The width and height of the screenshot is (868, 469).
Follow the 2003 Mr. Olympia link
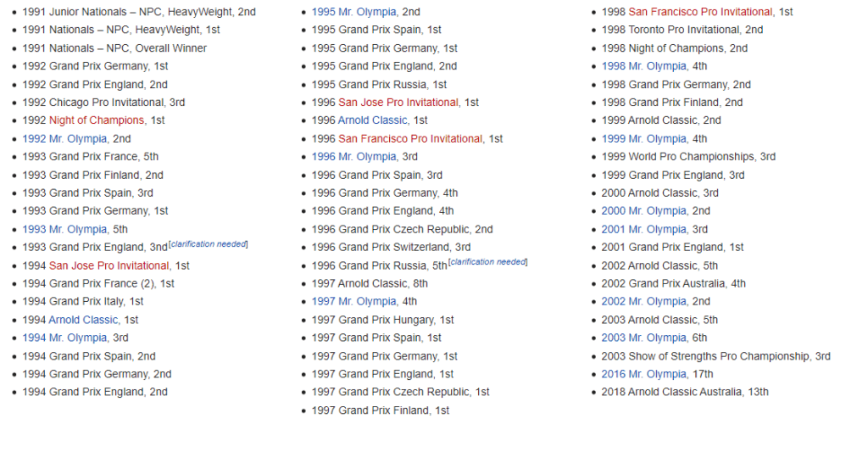coord(644,338)
